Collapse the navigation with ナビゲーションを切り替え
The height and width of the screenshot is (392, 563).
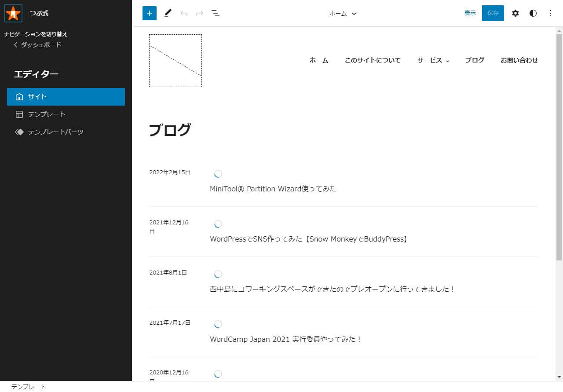tap(36, 34)
